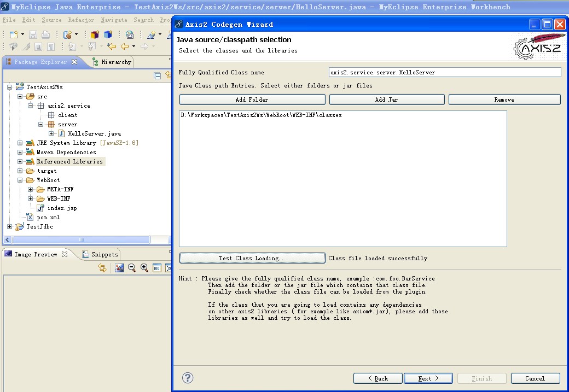Click the Toggle Block Selection icon
Viewport: 569px width, 392px height.
[38, 46]
